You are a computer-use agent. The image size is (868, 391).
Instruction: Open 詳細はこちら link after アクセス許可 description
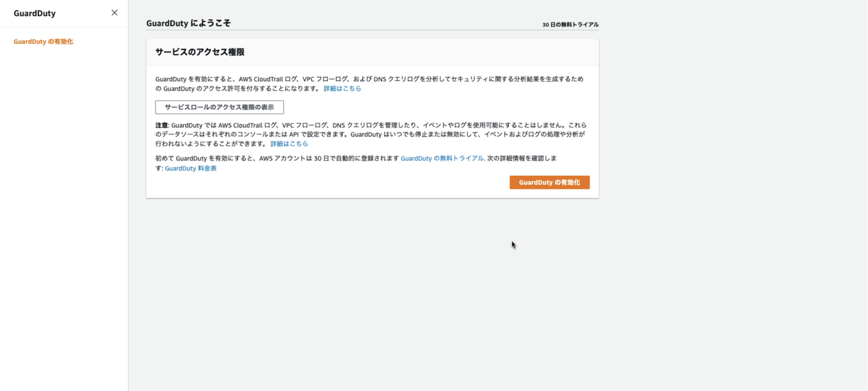coord(342,89)
